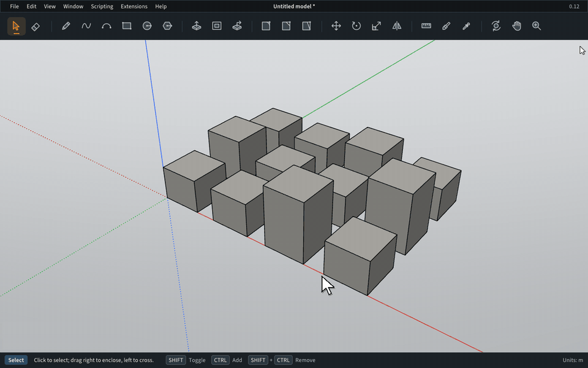Activate the Orbit tool
The height and width of the screenshot is (368, 588).
point(496,26)
